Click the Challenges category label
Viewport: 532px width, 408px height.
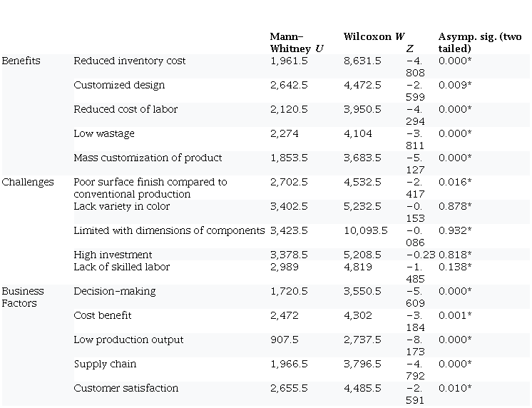pos(28,183)
